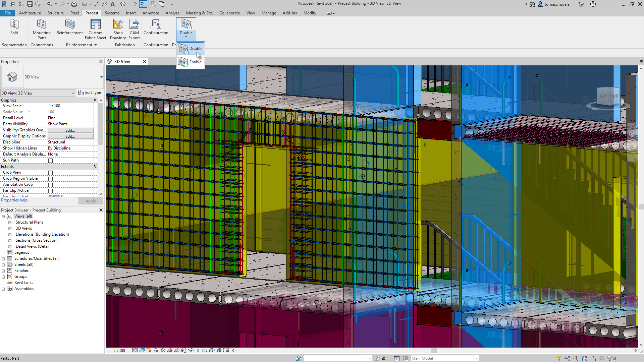The image size is (644, 362).
Task: Select the Reinforcement tool icon
Action: click(x=70, y=27)
